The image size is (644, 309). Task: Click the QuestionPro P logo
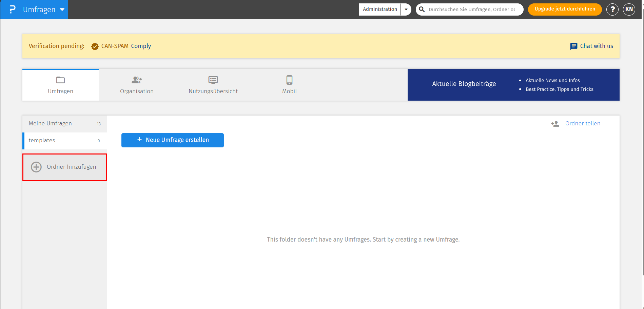(13, 9)
